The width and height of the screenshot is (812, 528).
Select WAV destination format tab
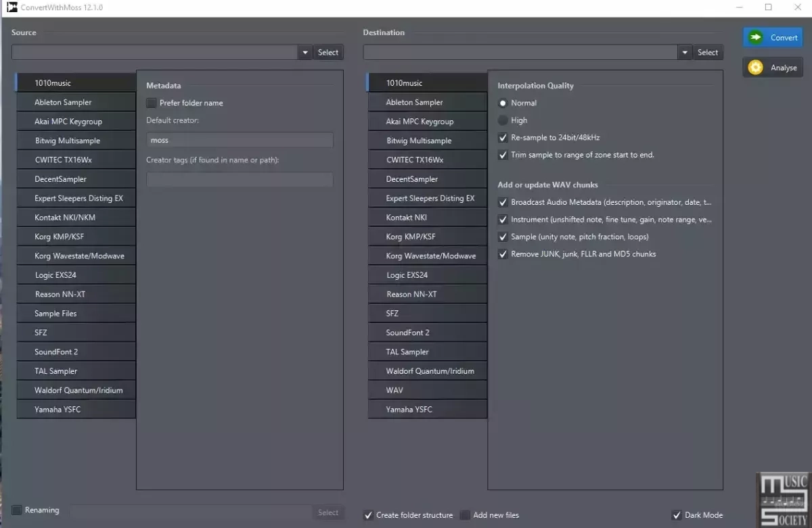coord(428,390)
